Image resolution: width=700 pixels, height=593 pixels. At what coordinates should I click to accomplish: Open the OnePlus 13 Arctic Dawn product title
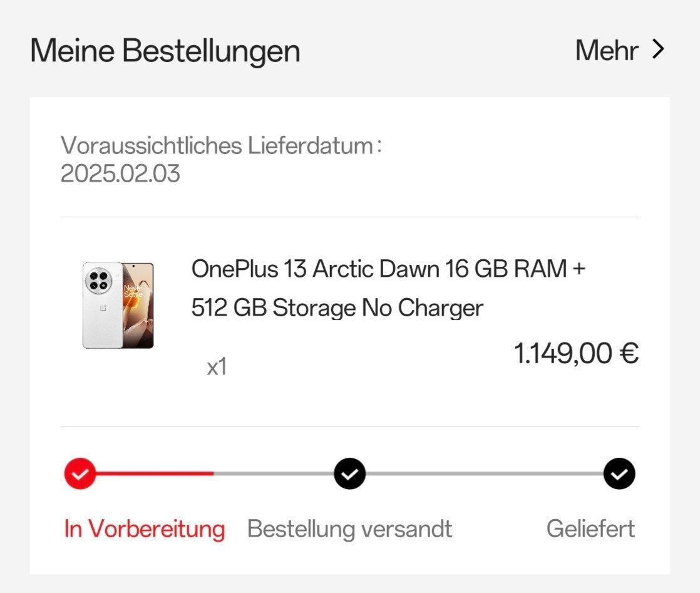click(388, 288)
